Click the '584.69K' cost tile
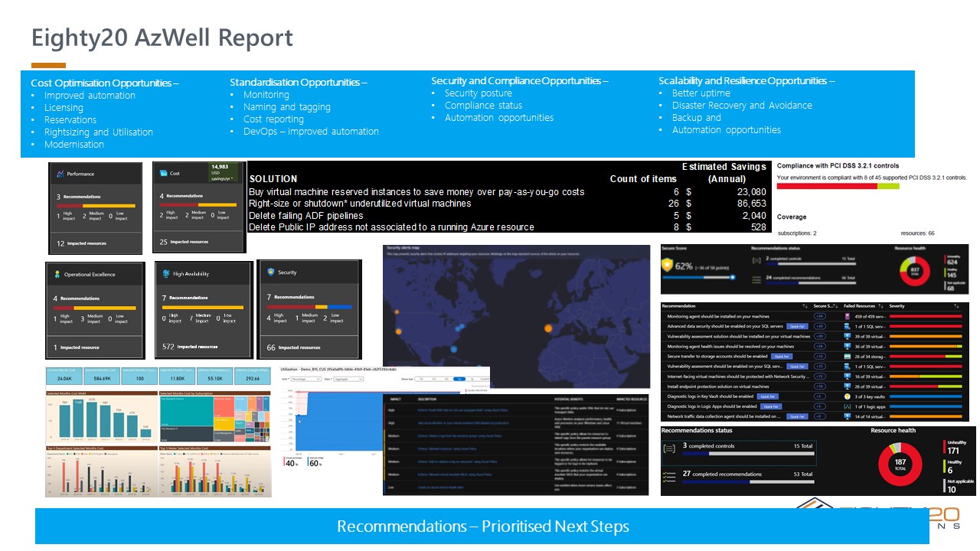 click(x=102, y=377)
